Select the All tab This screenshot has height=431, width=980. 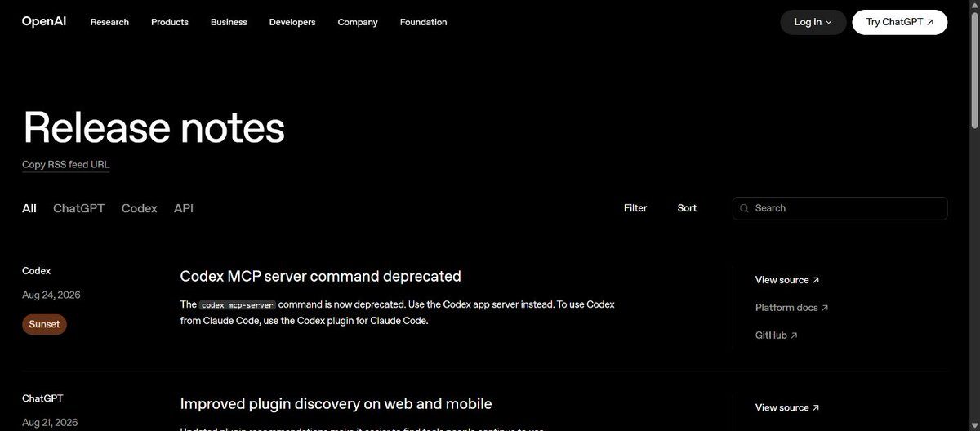(x=29, y=208)
